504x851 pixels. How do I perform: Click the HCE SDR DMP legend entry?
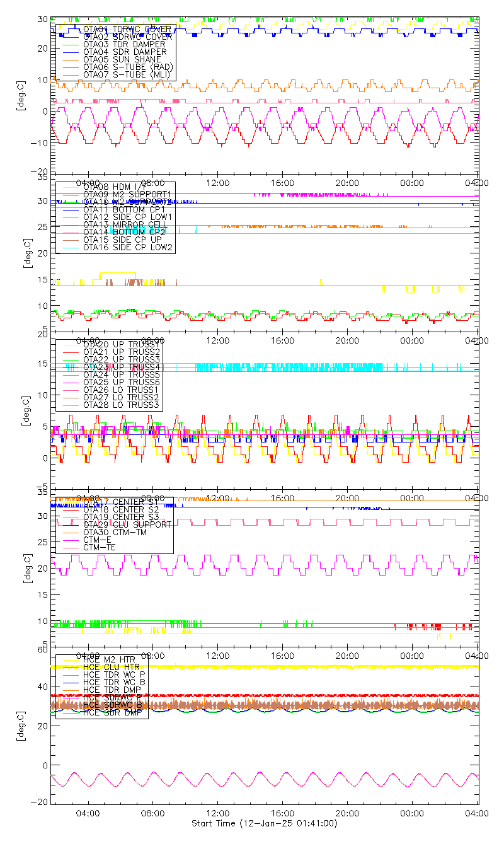click(x=112, y=712)
